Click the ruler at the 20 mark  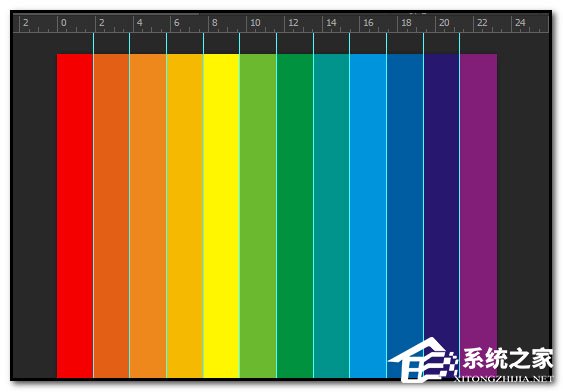[445, 23]
